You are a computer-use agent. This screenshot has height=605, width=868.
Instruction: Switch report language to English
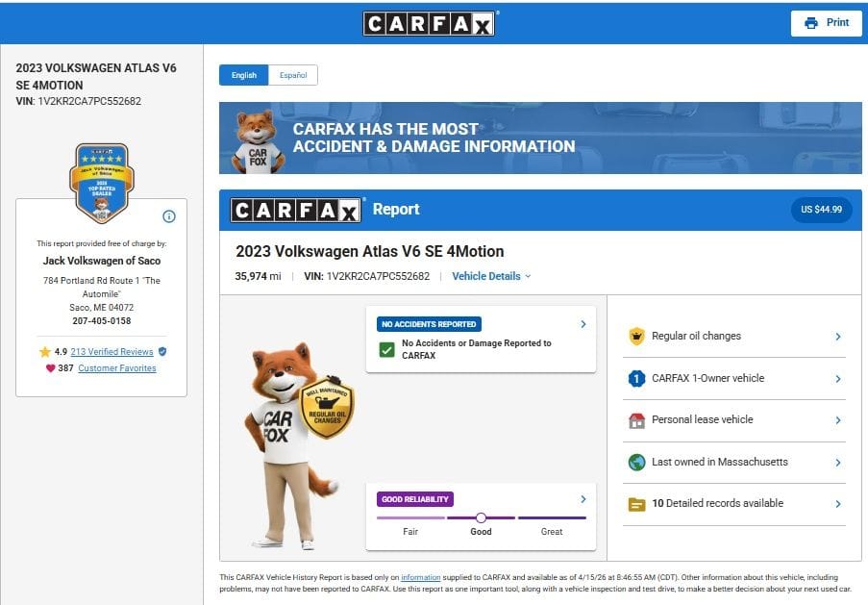pyautogui.click(x=243, y=75)
